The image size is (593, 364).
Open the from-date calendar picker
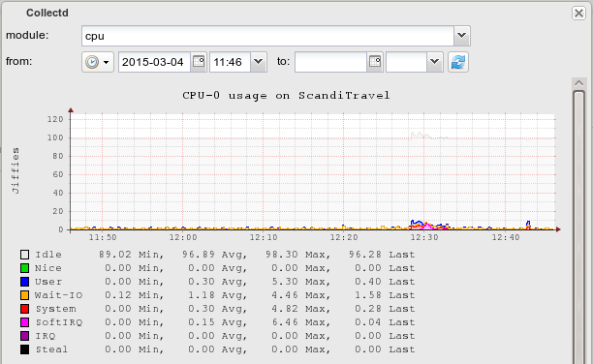click(199, 62)
